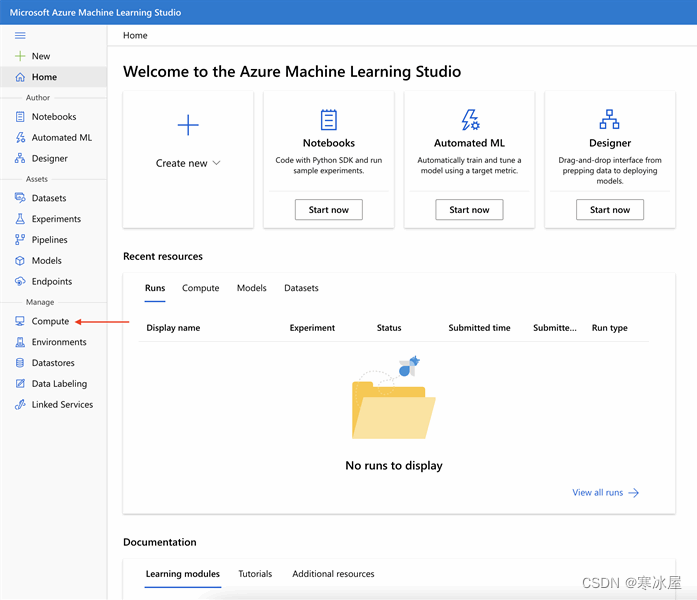Click the Home house icon
The height and width of the screenshot is (600, 697).
[x=20, y=77]
